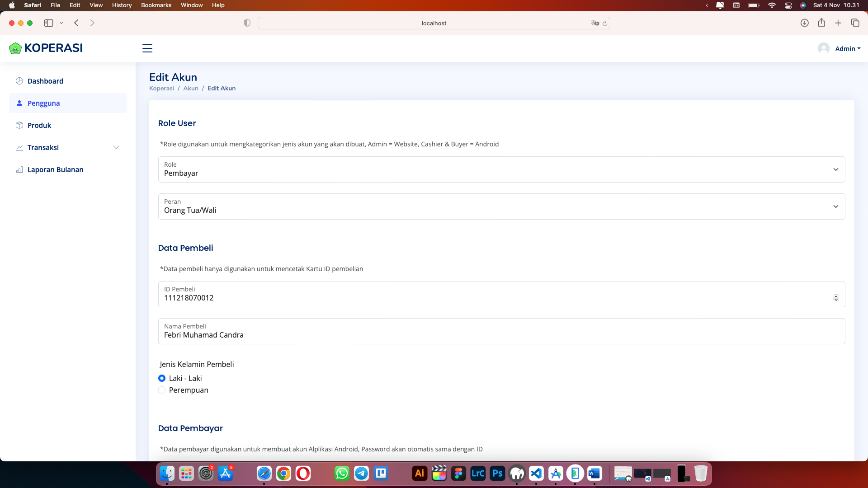Click the Koperasi breadcrumb link
The image size is (868, 488).
click(x=161, y=88)
